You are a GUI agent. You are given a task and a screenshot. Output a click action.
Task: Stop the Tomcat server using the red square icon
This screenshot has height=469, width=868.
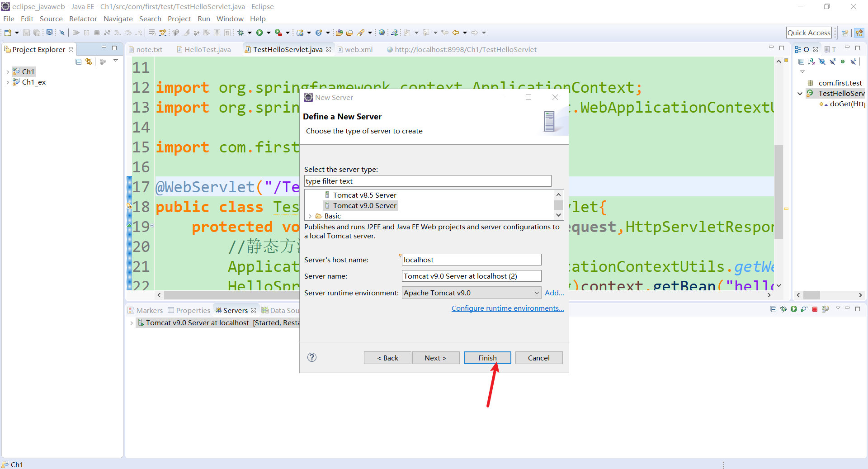(x=815, y=309)
